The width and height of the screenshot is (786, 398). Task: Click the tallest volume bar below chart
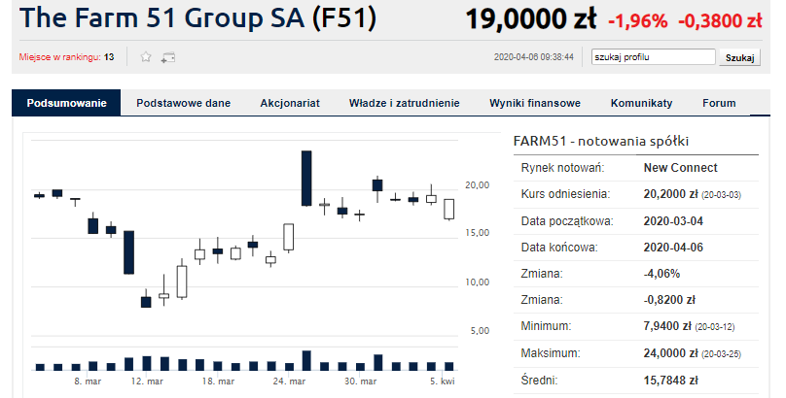pyautogui.click(x=306, y=360)
